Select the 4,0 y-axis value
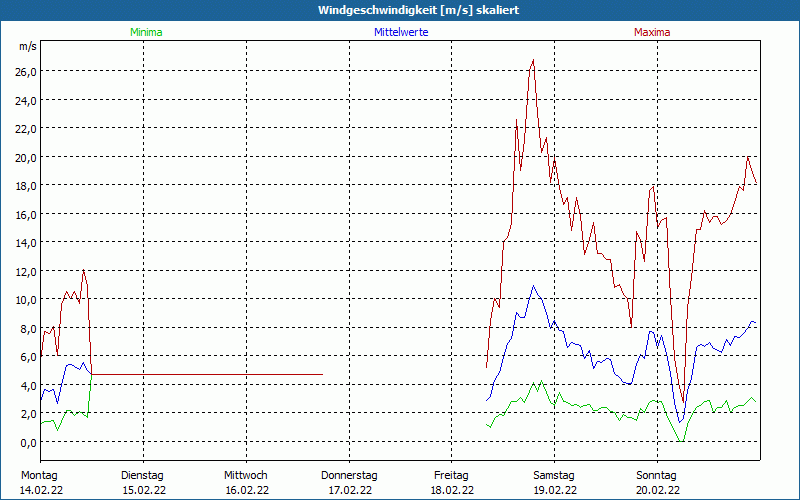The height and width of the screenshot is (500, 800). pyautogui.click(x=26, y=385)
